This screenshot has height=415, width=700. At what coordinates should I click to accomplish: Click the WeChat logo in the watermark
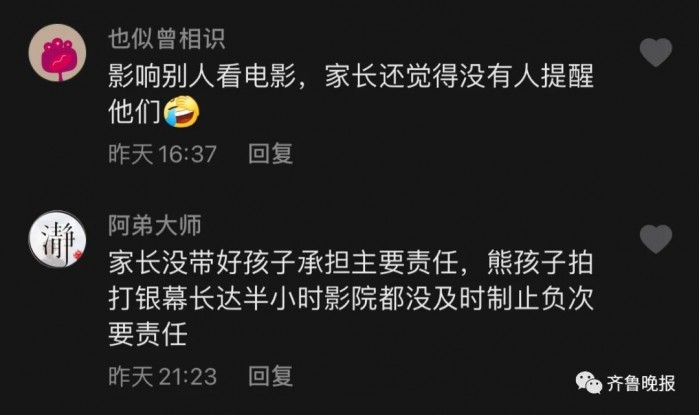(589, 383)
